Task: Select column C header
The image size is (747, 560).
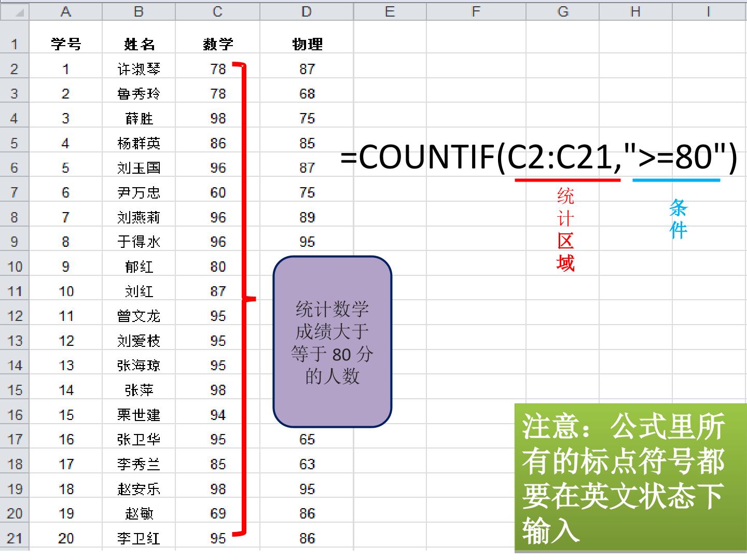Action: pyautogui.click(x=217, y=11)
